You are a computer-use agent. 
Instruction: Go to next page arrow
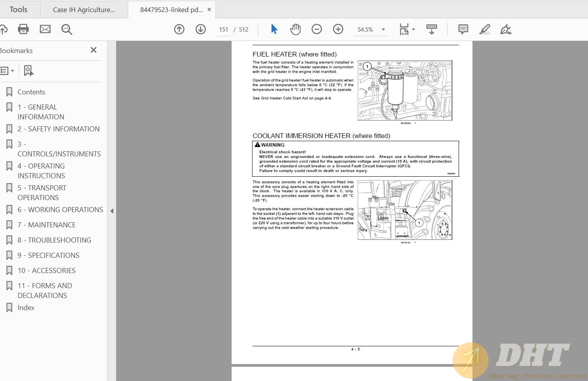201,29
